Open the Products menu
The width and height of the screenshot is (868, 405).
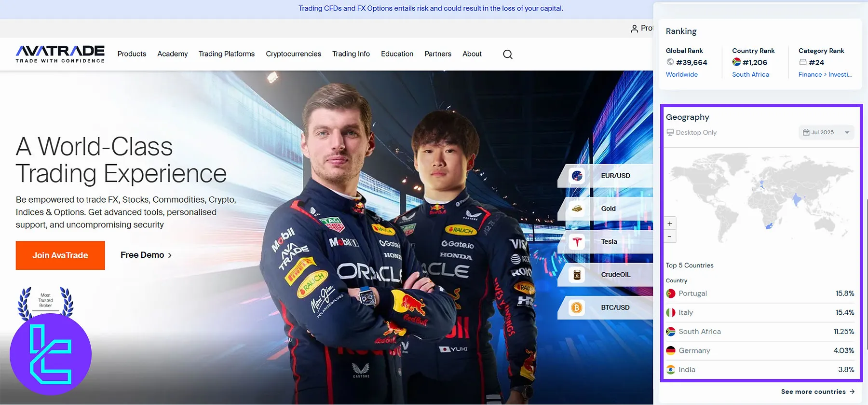pyautogui.click(x=132, y=54)
